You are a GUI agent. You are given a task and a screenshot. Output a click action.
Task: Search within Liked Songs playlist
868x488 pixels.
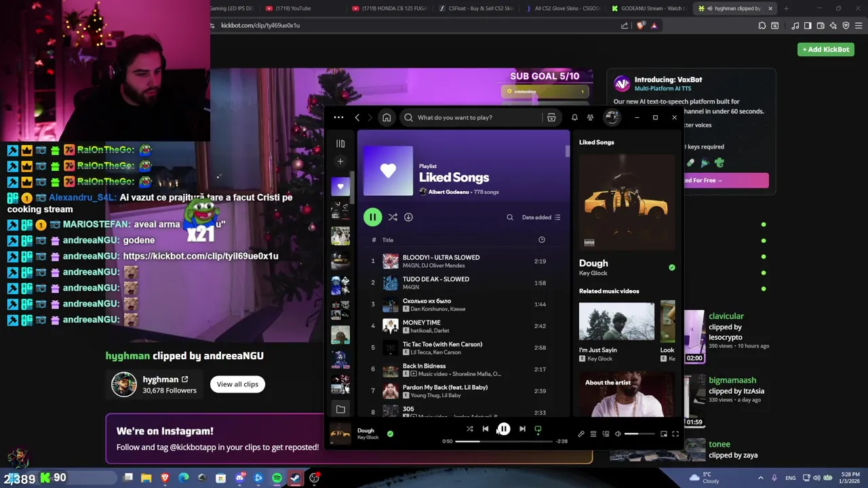pos(510,218)
